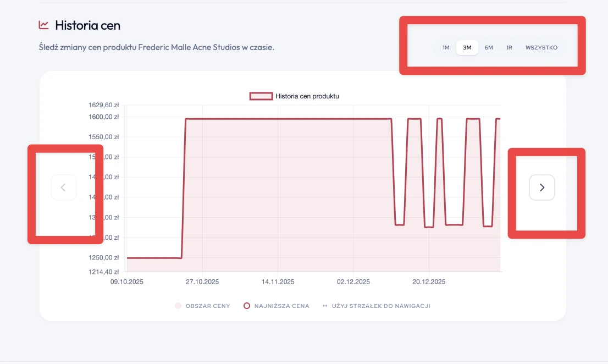Click the Historia cen produktu legend color box
Screen dimensions: 608x364
pyautogui.click(x=261, y=96)
